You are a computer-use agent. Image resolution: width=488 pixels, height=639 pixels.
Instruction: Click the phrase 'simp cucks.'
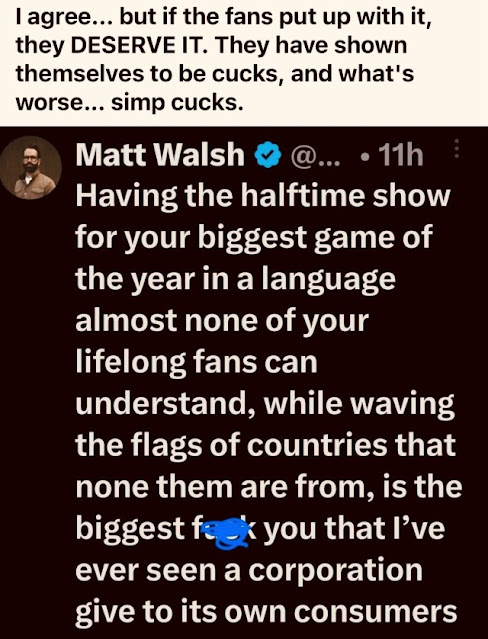tap(177, 103)
